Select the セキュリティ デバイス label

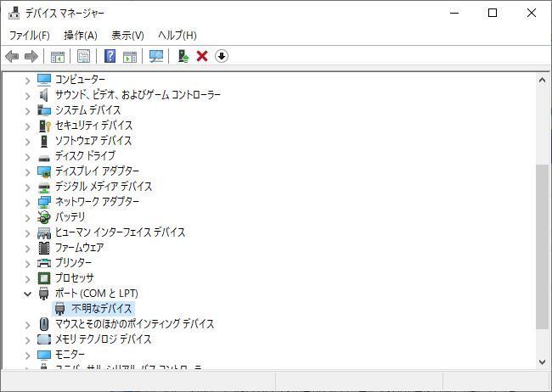(93, 126)
